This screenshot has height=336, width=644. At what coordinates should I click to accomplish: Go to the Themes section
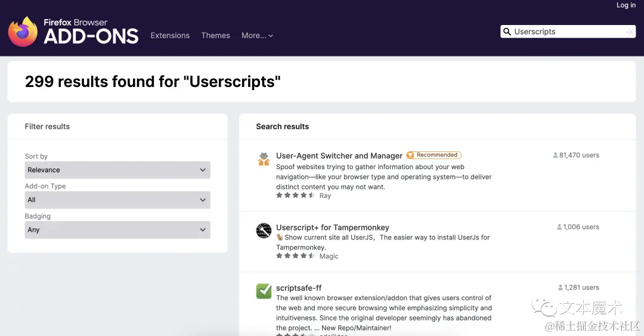pyautogui.click(x=216, y=36)
